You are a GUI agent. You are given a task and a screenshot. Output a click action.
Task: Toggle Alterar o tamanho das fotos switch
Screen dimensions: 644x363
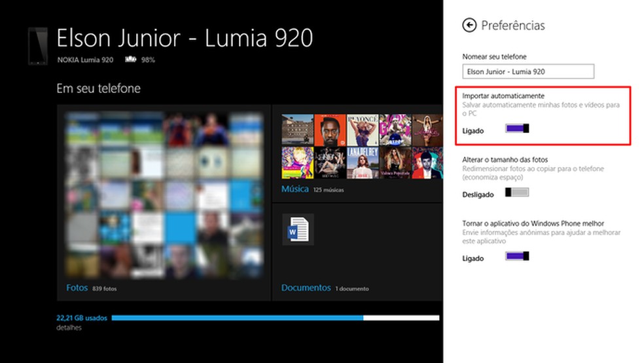click(x=517, y=193)
